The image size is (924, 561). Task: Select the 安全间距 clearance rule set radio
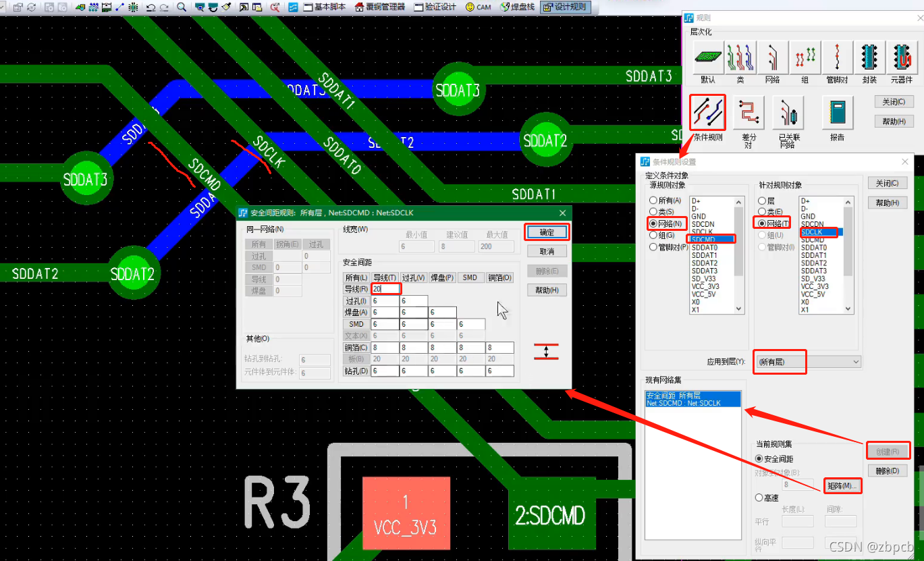pos(774,459)
